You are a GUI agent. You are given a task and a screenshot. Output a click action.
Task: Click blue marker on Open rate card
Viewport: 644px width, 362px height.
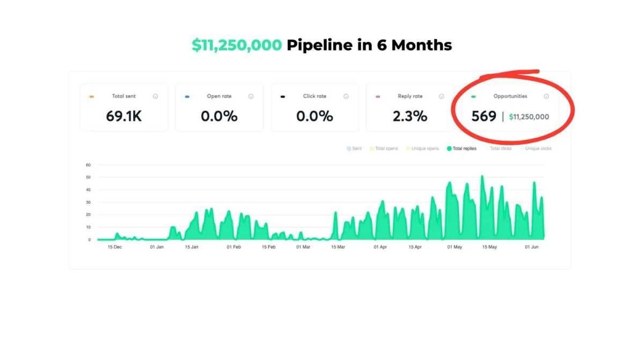coord(187,97)
